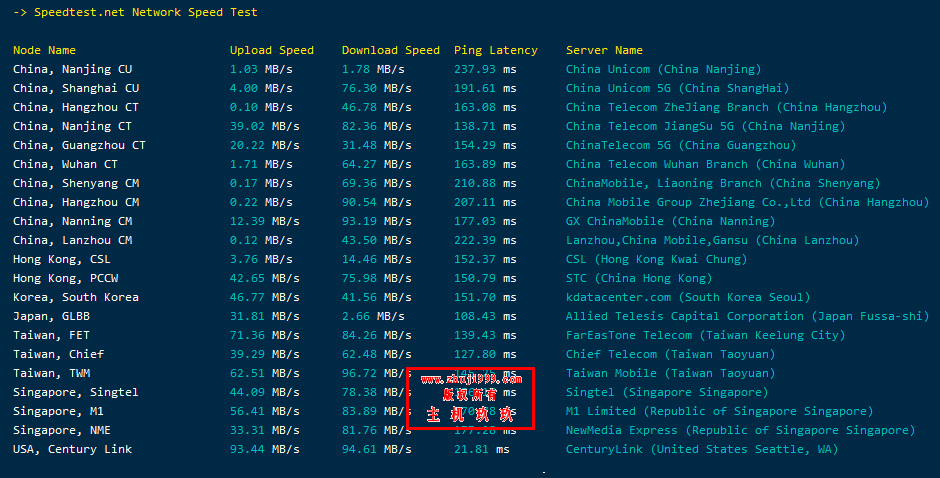940x478 pixels.
Task: Click ping latency value '108.43 ms'
Action: pyautogui.click(x=486, y=317)
